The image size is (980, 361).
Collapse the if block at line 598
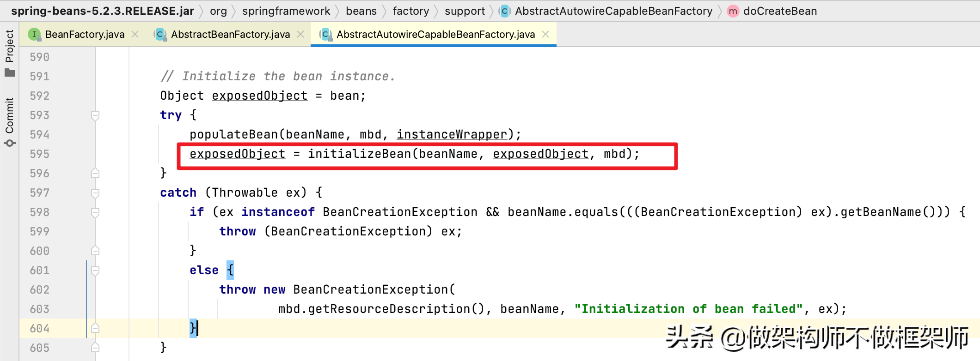(x=95, y=212)
